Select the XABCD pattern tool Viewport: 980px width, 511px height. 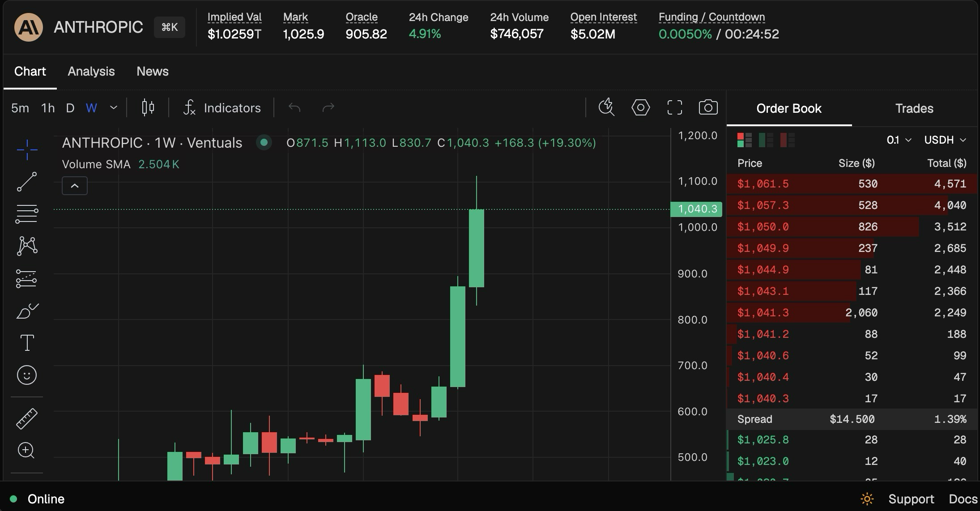[x=27, y=246]
